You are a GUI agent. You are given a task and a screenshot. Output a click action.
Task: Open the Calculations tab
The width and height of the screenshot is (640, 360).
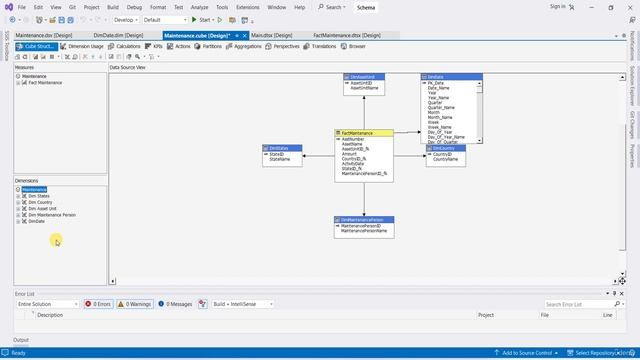(x=124, y=47)
